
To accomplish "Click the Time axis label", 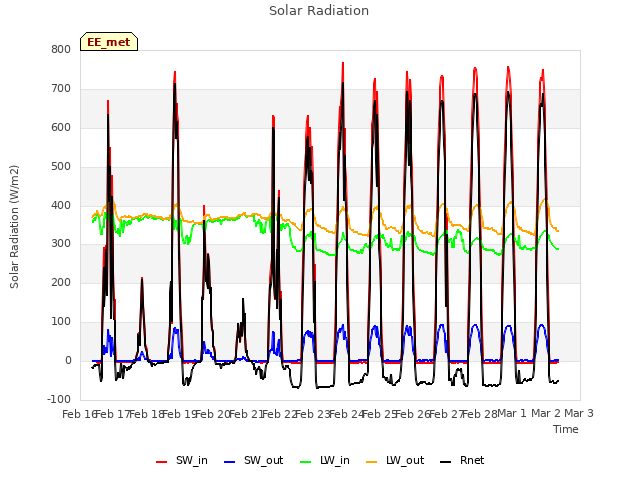I will (566, 429).
